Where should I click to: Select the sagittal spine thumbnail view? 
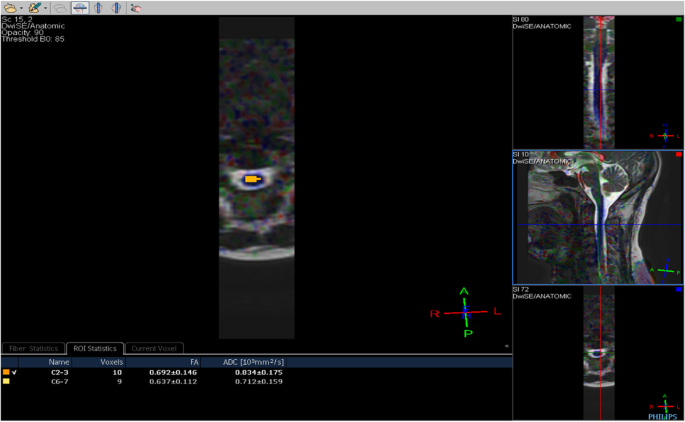point(597,217)
